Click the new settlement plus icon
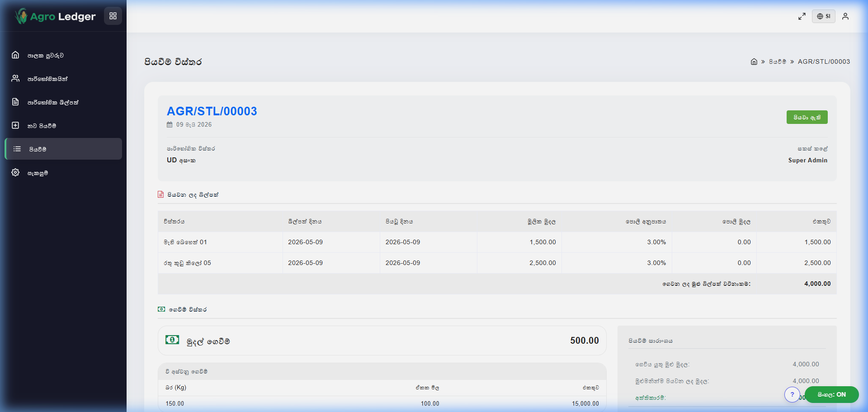 pyautogui.click(x=15, y=126)
